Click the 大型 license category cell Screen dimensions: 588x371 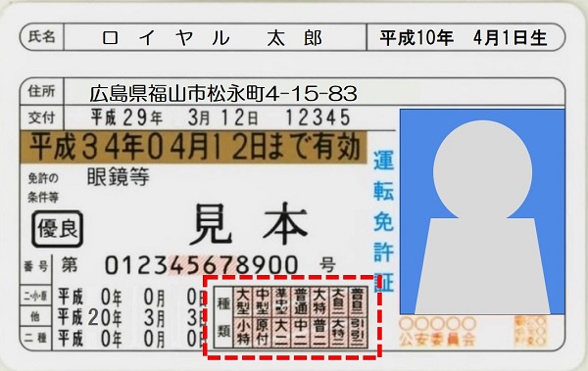pyautogui.click(x=243, y=301)
